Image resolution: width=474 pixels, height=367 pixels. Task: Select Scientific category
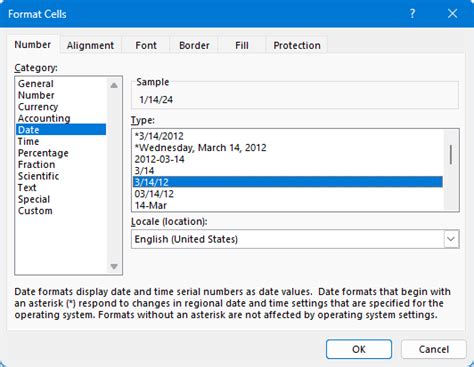tap(61, 176)
